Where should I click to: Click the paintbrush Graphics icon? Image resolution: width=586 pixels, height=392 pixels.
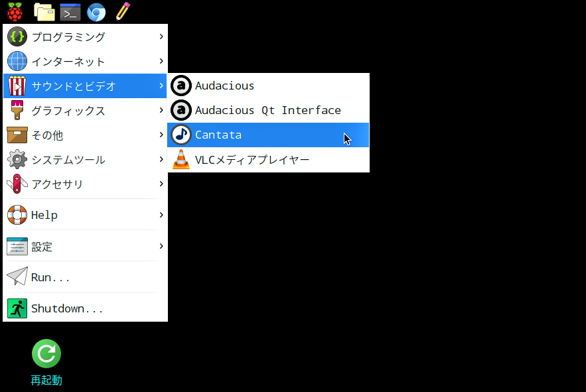pyautogui.click(x=17, y=110)
